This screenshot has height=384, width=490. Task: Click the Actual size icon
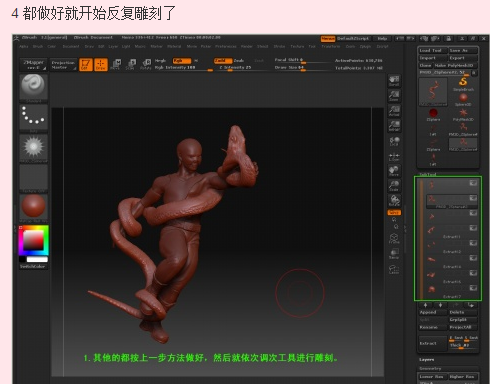click(x=394, y=110)
